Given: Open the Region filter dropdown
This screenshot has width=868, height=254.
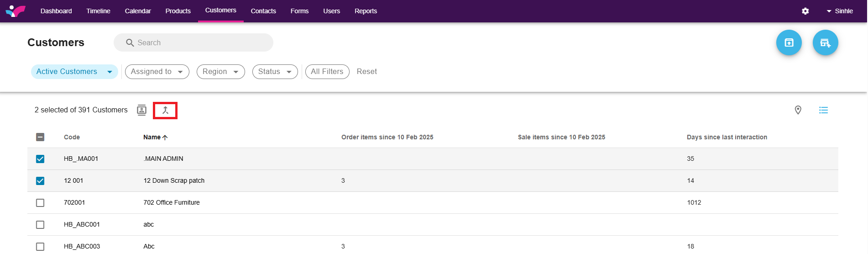Looking at the screenshot, I should click(220, 72).
